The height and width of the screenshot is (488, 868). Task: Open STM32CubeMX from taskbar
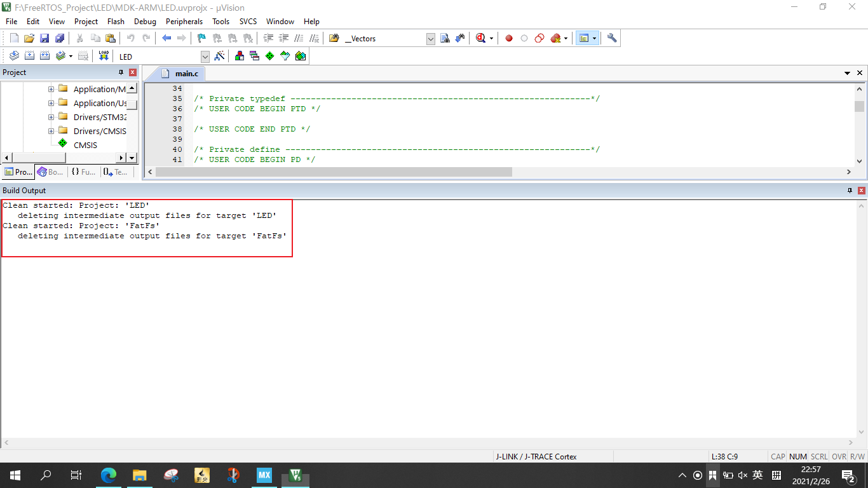[264, 475]
